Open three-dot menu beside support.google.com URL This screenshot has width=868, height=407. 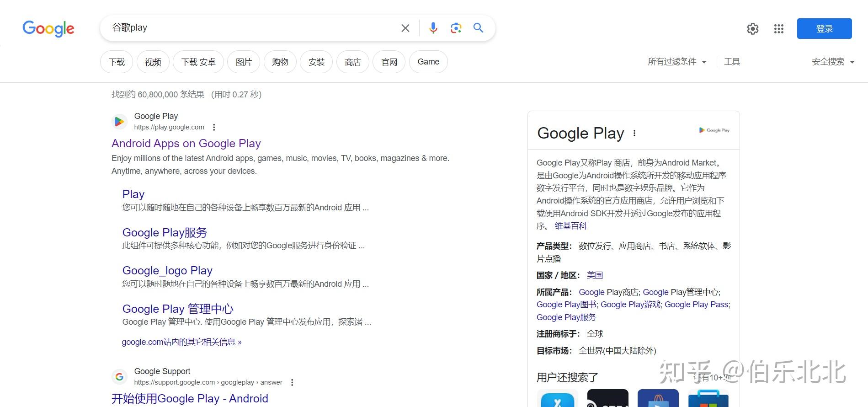292,382
